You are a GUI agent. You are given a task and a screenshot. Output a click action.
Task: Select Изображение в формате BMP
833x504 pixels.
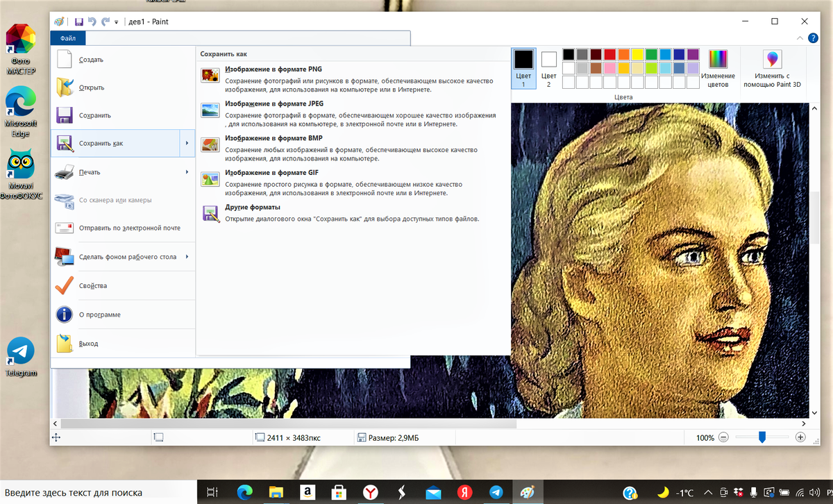click(274, 138)
